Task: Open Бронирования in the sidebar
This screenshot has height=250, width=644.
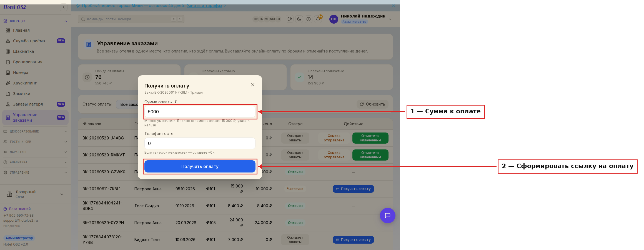Action: (35, 62)
